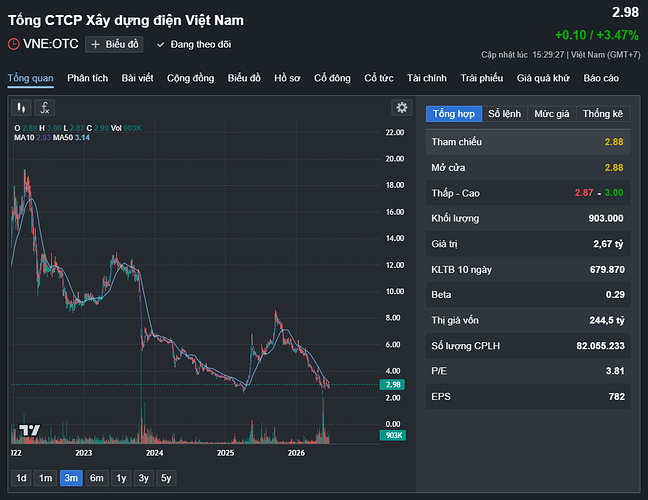Viewport: 648px width, 500px height.
Task: Click the 2.98 current price label on axis
Action: point(392,385)
